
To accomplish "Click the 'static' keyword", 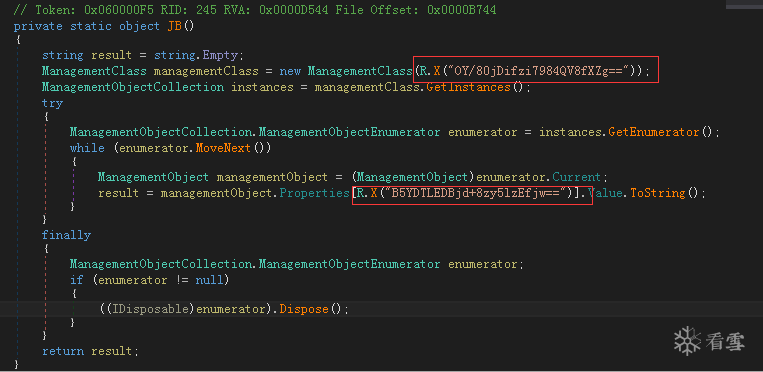I will point(91,26).
